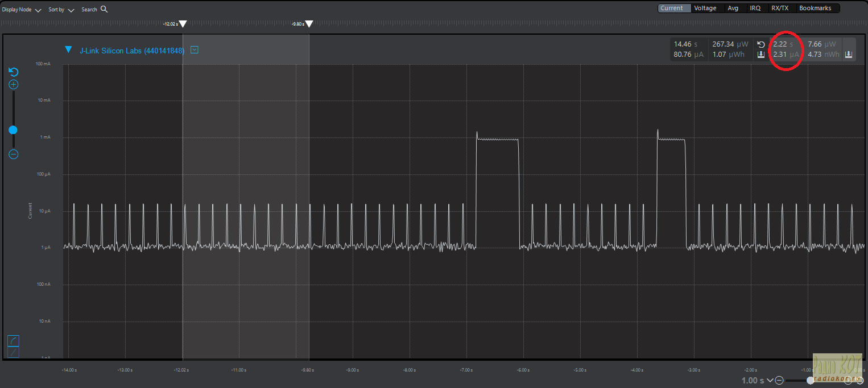Switch to linear scale line icon
Image resolution: width=868 pixels, height=388 pixels.
[13, 353]
